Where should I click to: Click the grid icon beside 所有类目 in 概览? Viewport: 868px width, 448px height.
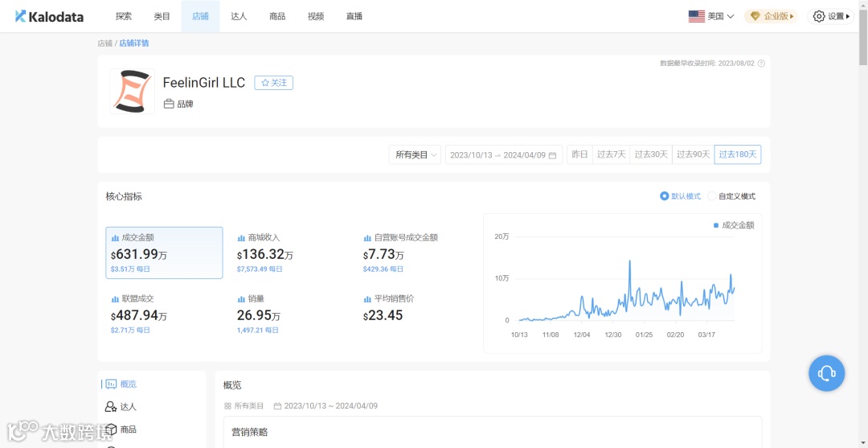pos(227,406)
